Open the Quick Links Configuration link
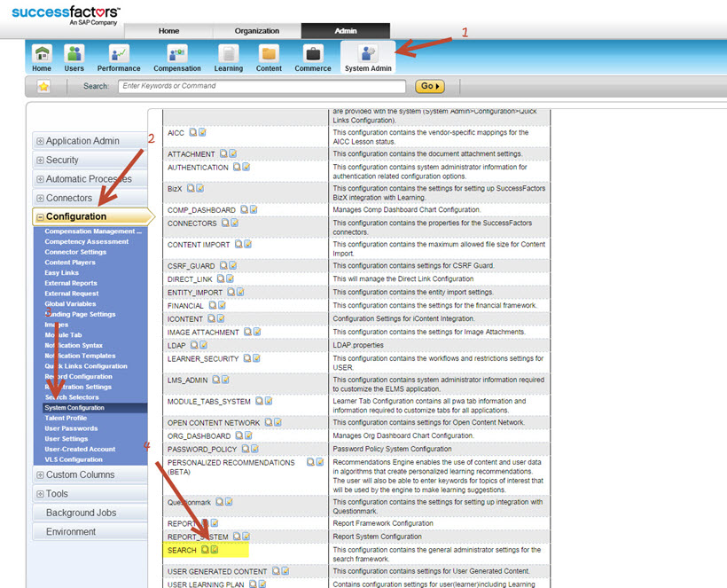The image size is (727, 588). click(86, 366)
